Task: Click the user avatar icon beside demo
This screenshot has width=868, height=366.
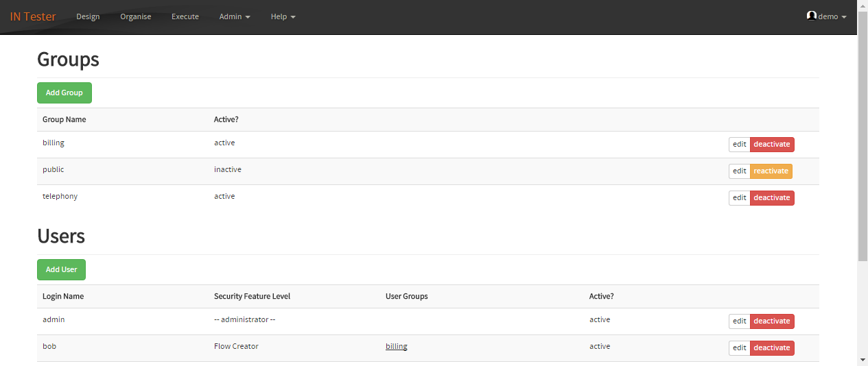Action: (x=812, y=16)
